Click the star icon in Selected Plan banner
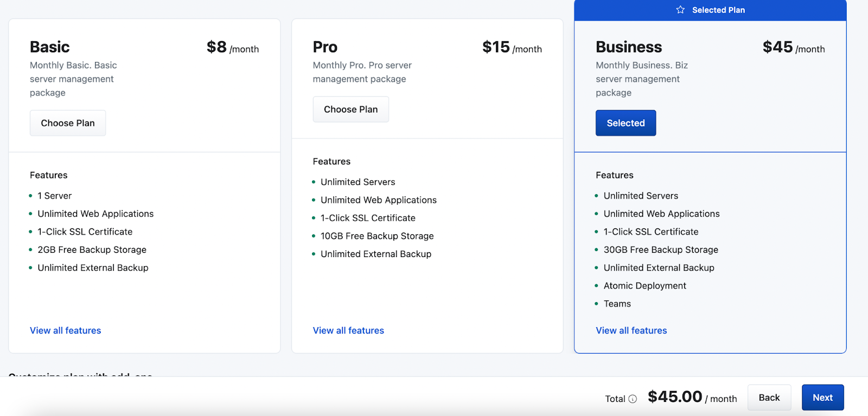Screen dimensions: 868x416 (680, 10)
